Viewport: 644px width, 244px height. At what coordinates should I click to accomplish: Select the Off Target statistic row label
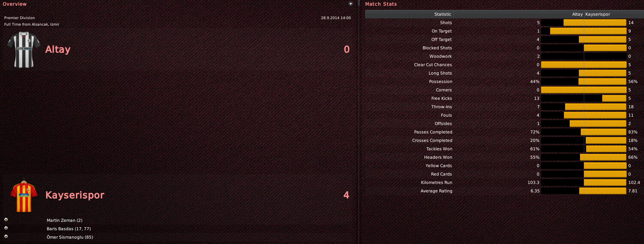441,39
